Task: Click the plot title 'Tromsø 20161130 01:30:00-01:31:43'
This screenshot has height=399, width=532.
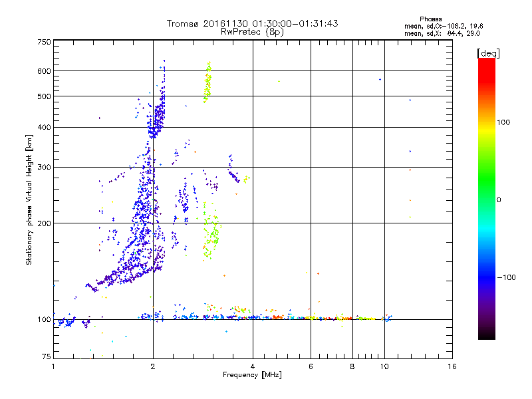Action: click(252, 23)
